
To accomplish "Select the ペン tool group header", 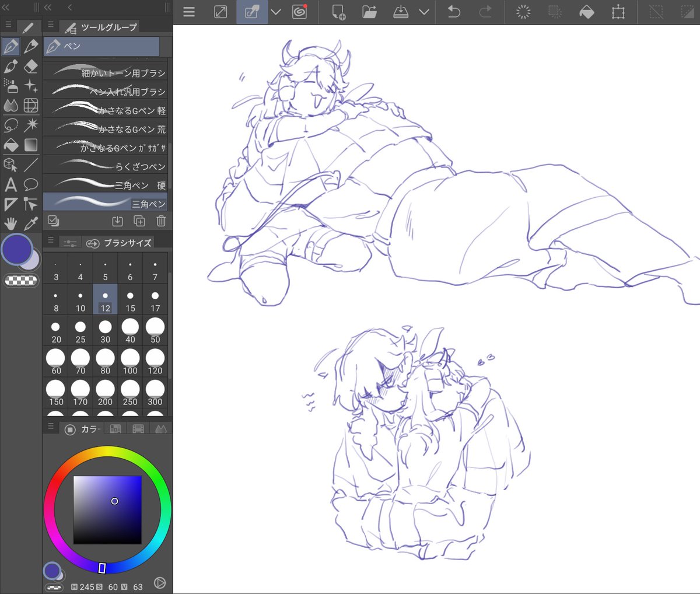I will (101, 46).
